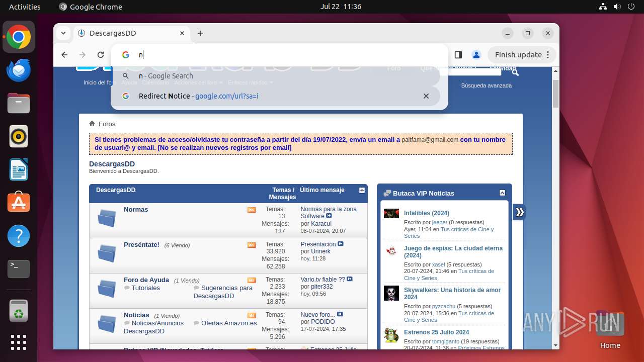644x362 pixels.
Task: Click Inicio del foro link
Action: (100, 82)
